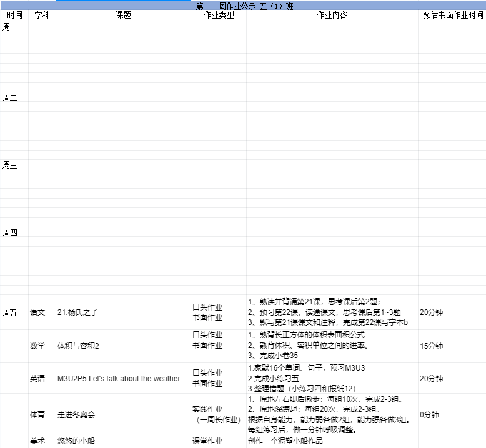Select the 作业类型 header cell
486x448 pixels.
coord(219,16)
